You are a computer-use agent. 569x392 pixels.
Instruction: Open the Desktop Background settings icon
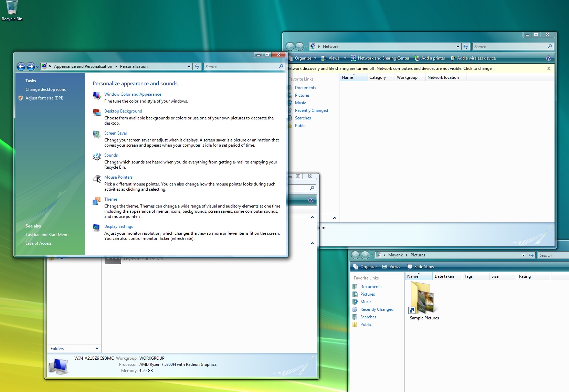[x=96, y=113]
